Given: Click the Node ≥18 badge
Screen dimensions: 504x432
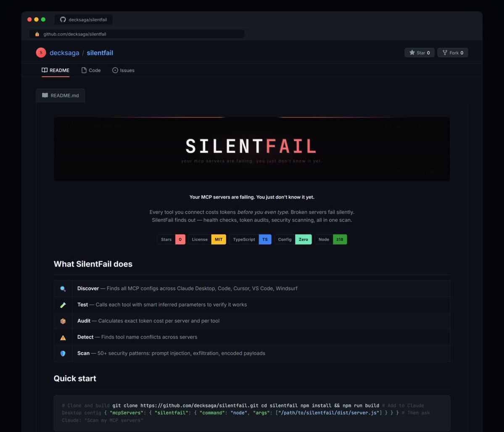Looking at the screenshot, I should coord(331,240).
